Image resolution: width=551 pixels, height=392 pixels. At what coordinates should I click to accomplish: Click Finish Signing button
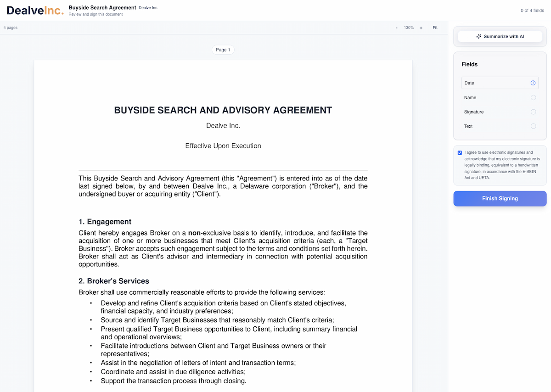point(500,199)
